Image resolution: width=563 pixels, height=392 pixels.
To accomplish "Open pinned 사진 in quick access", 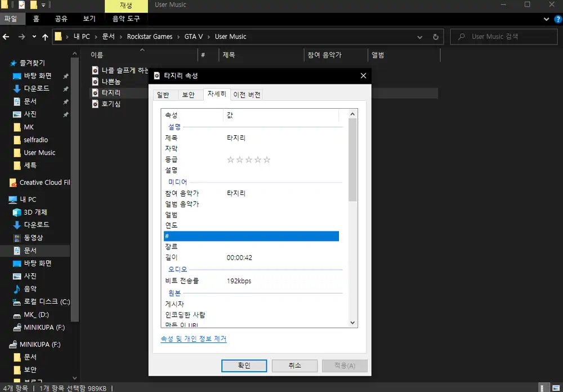I will (x=30, y=114).
